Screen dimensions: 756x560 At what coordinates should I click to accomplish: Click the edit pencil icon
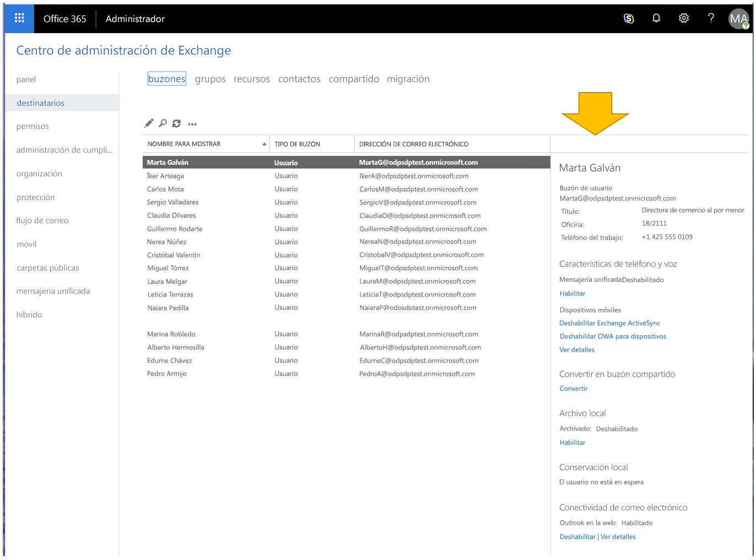149,123
